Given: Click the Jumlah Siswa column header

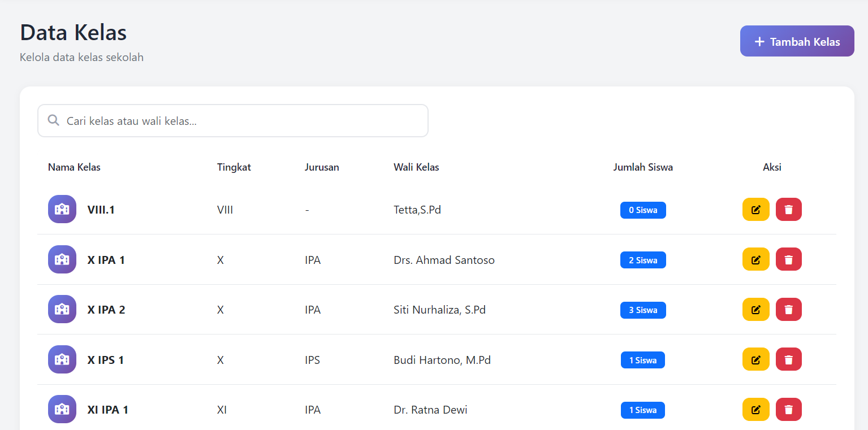Looking at the screenshot, I should (x=643, y=167).
